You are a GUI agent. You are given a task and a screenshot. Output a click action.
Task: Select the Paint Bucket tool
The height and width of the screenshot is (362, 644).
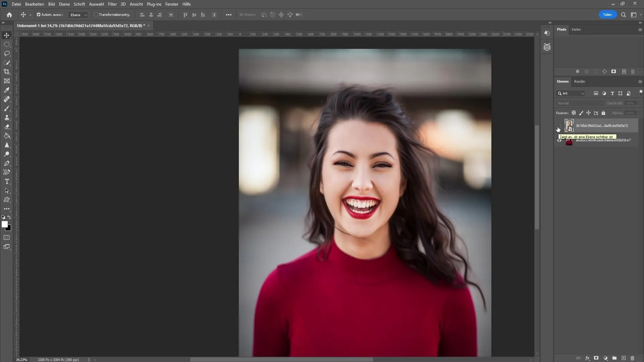click(x=7, y=136)
